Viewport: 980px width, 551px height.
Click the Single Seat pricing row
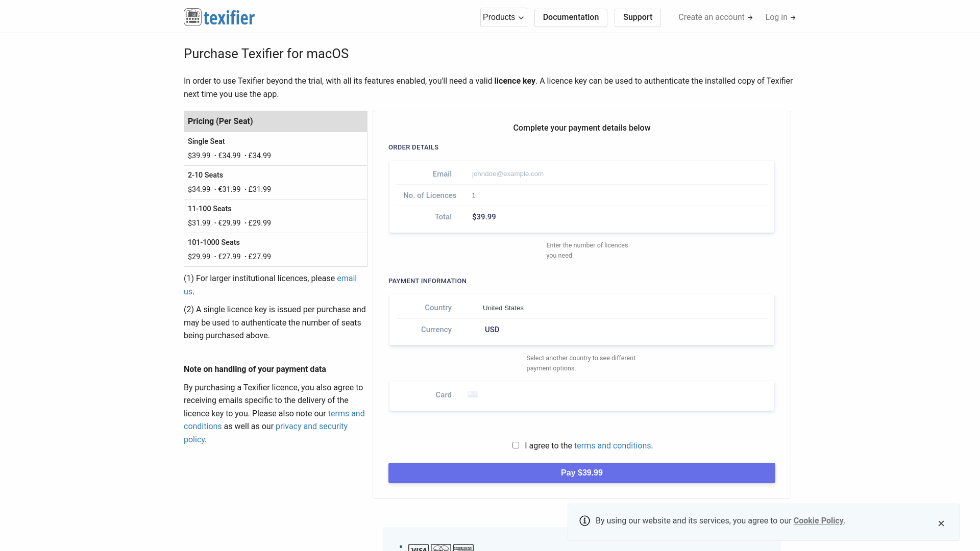tap(276, 149)
